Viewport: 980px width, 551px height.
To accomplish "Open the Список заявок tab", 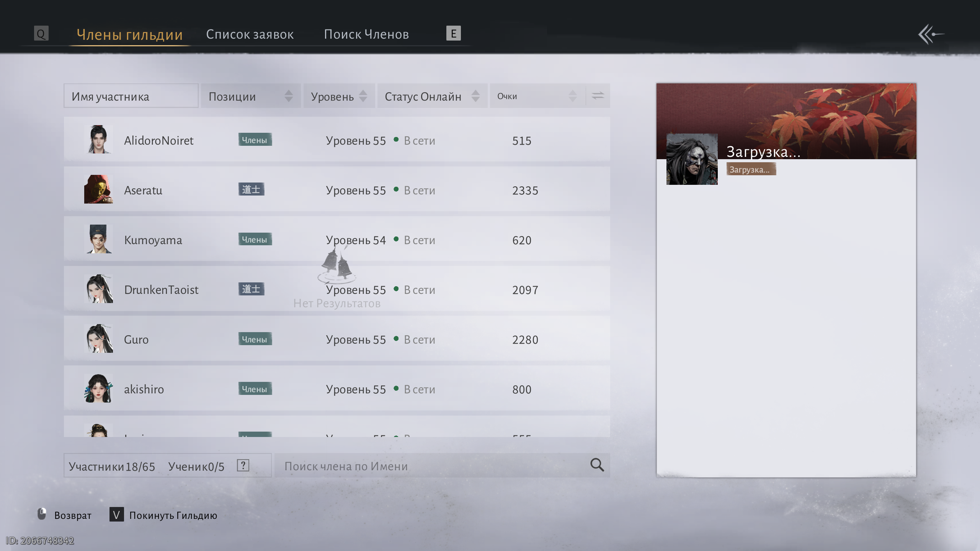I will click(250, 34).
